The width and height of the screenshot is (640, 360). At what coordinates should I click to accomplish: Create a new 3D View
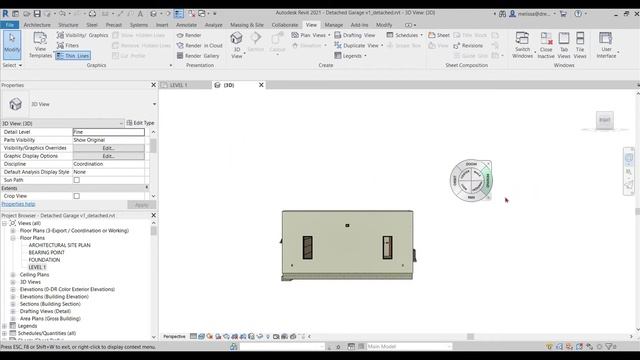coord(237,44)
